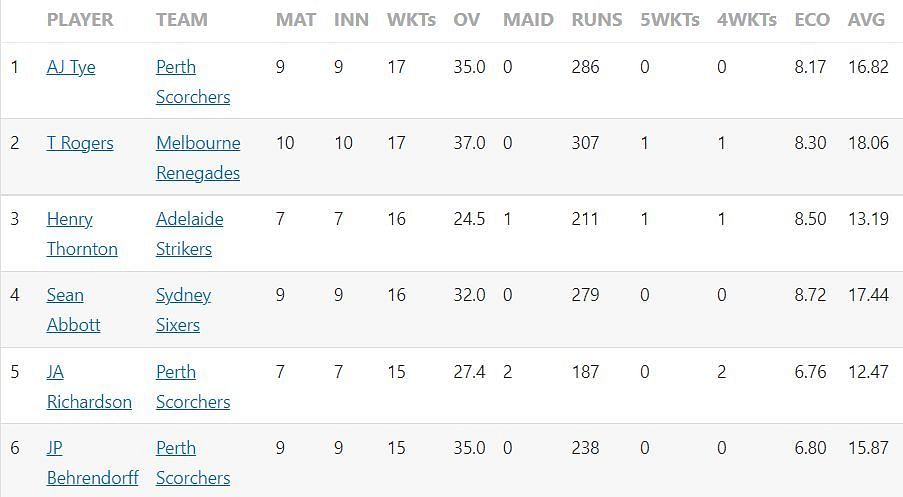903x497 pixels.
Task: Open Adelaide Strikers team link
Action: (189, 234)
